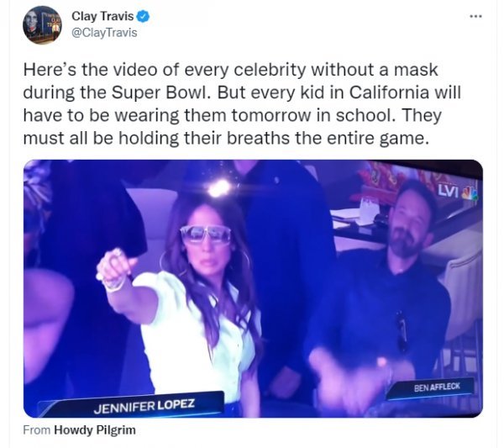Open Clay Travis's profile avatar picture

[42, 25]
